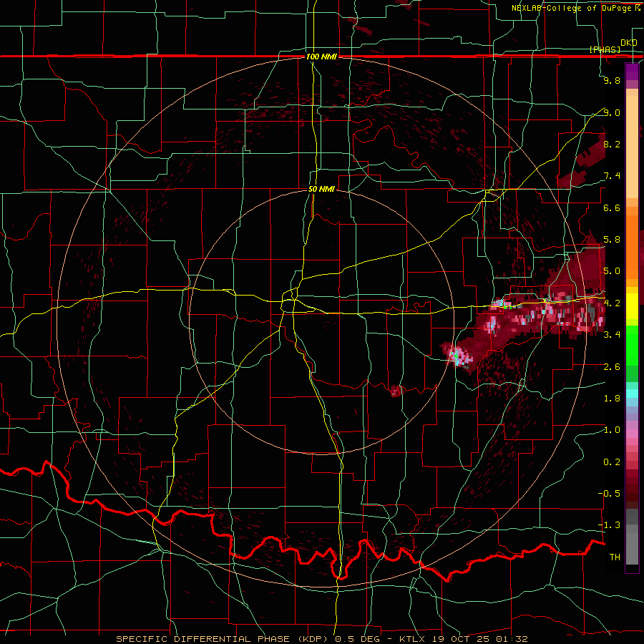Click the 0.2 value on the color scale
This screenshot has width=644, height=644.
click(x=612, y=462)
